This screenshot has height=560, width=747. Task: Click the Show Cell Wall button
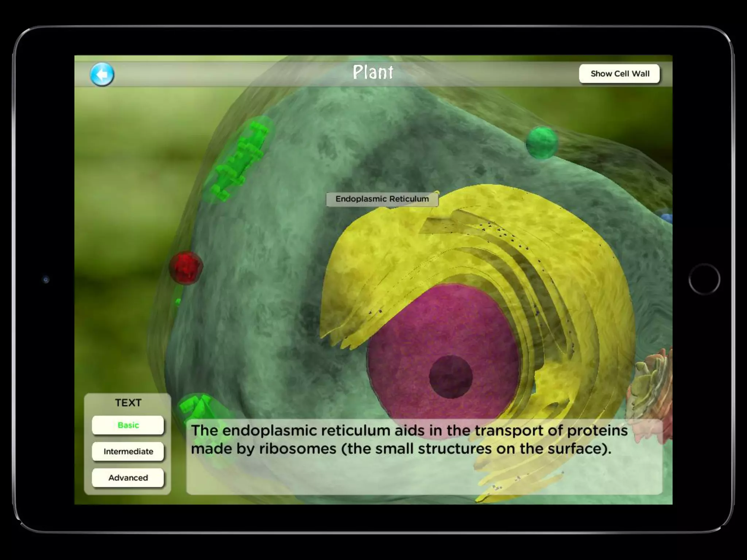619,74
